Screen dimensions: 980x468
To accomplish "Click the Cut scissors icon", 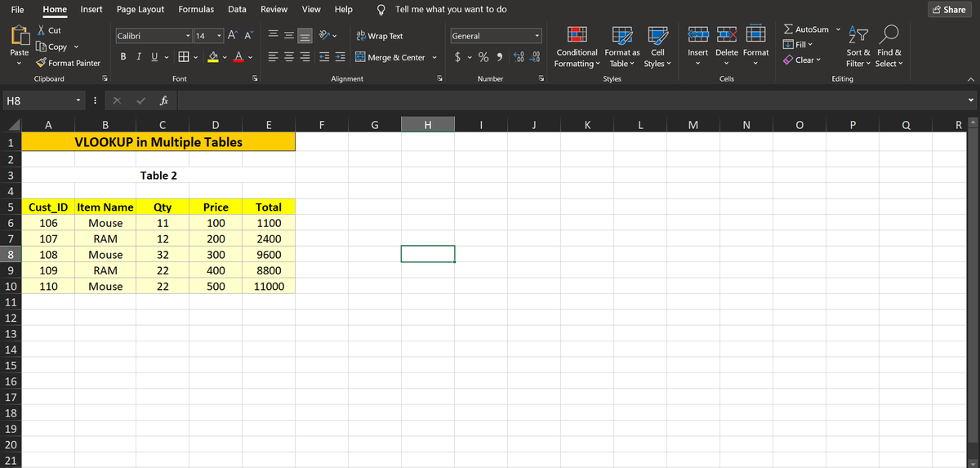I will (x=41, y=30).
